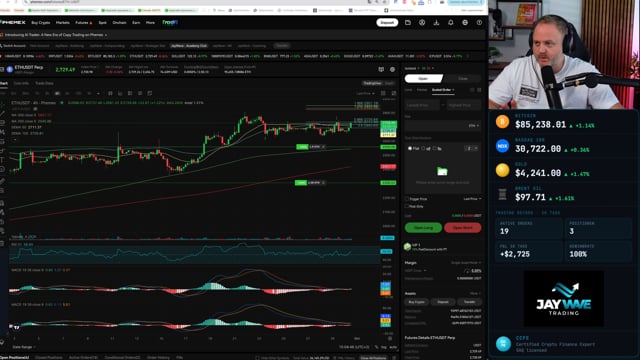Open Spot menu
The width and height of the screenshot is (640, 360).
[102, 23]
